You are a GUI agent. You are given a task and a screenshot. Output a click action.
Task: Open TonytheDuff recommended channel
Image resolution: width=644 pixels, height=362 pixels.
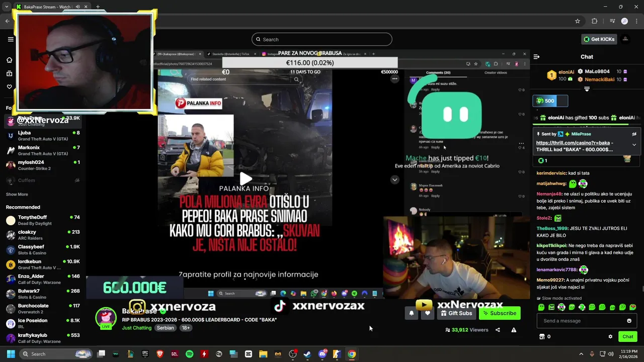[43, 220]
